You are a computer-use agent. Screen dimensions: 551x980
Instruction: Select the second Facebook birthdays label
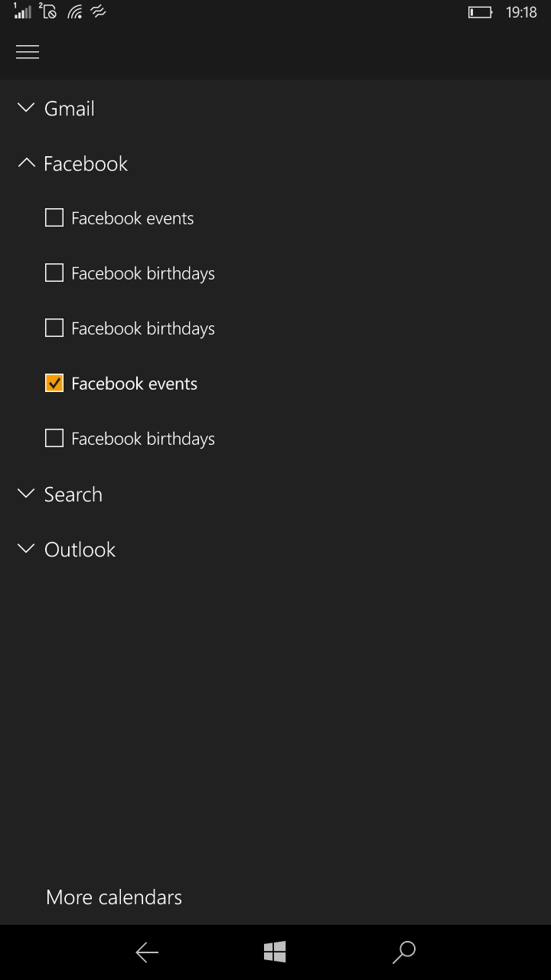(x=143, y=328)
